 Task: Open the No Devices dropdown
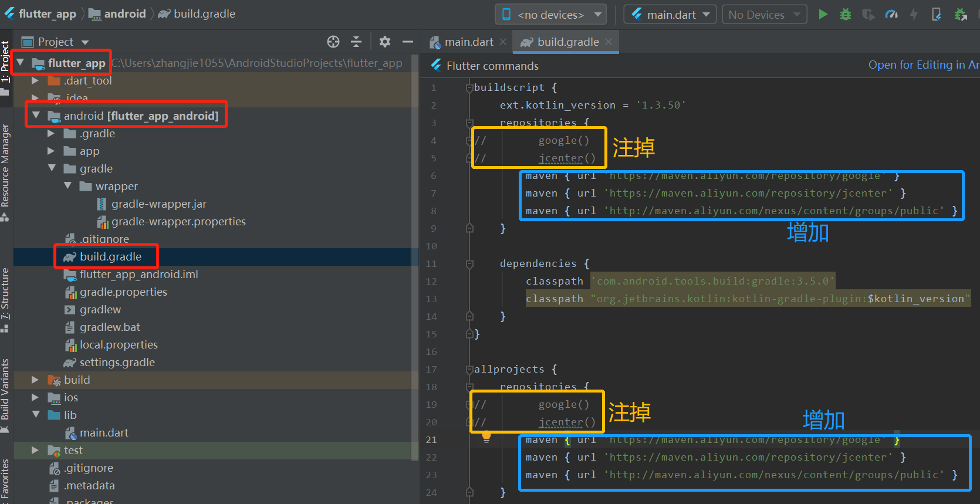coord(765,14)
